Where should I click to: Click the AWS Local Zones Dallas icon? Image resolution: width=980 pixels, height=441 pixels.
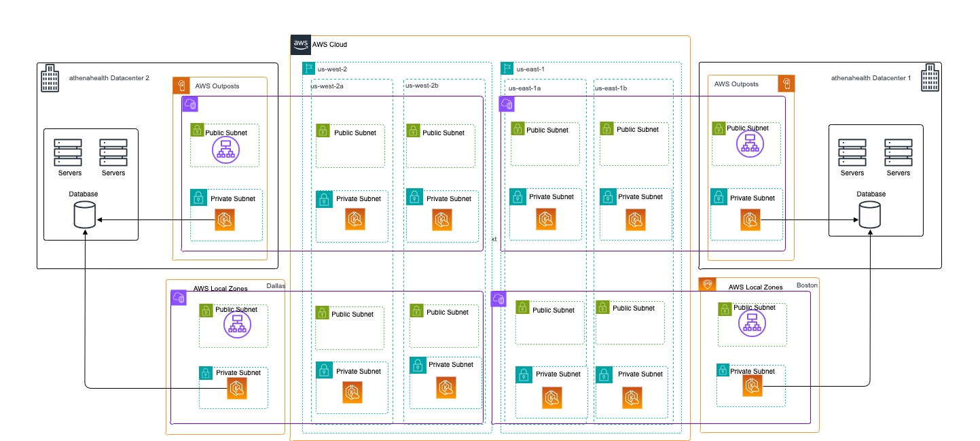(x=179, y=297)
